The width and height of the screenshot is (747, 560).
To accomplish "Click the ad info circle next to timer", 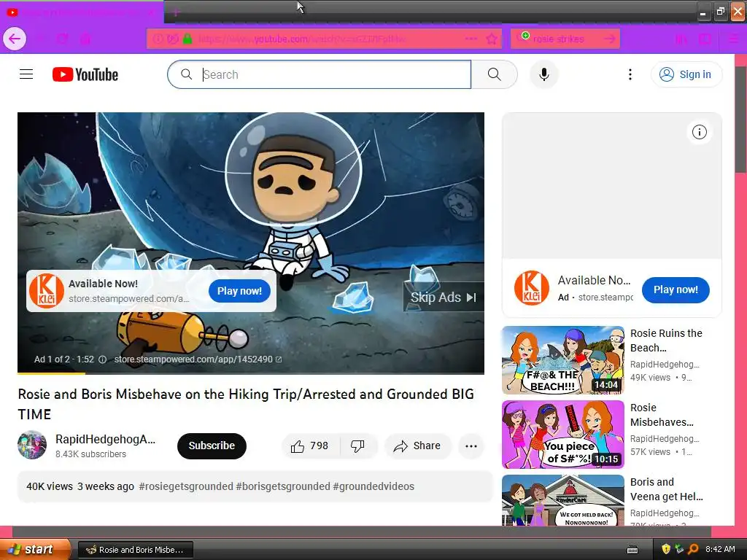I will (x=102, y=359).
